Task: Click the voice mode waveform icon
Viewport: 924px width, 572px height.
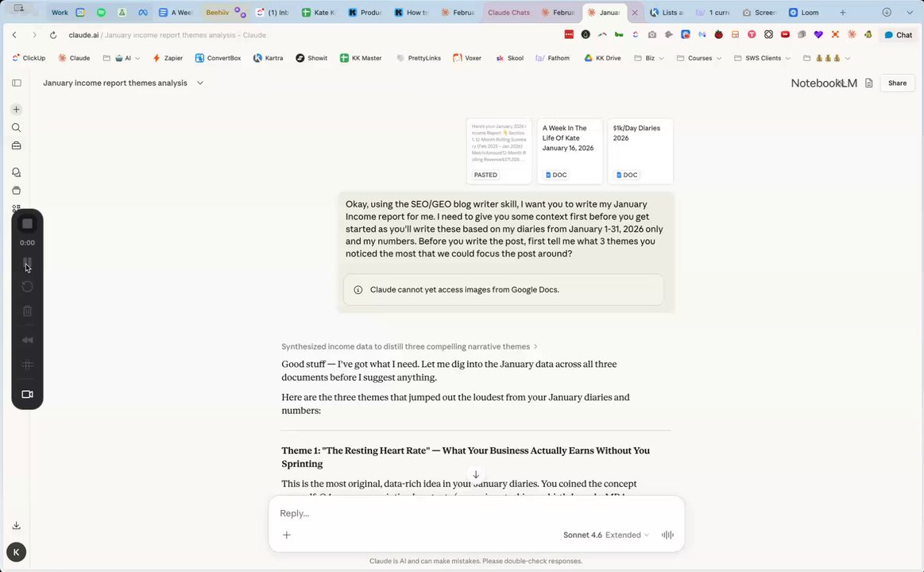Action: point(667,535)
